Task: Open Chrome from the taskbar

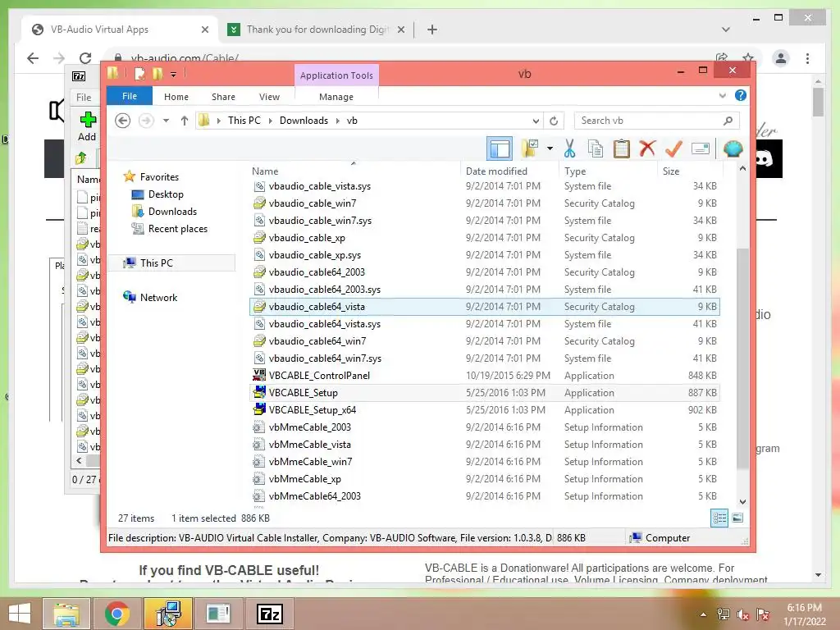Action: click(116, 614)
